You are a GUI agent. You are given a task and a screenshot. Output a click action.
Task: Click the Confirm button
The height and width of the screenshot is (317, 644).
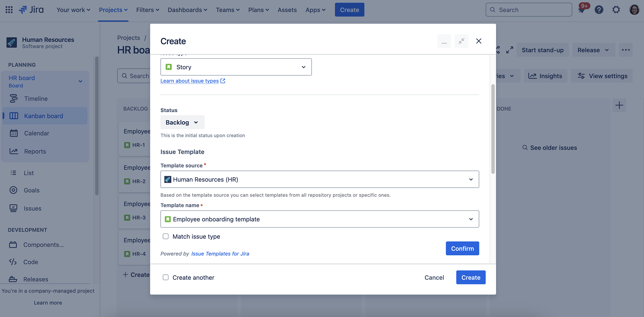462,248
